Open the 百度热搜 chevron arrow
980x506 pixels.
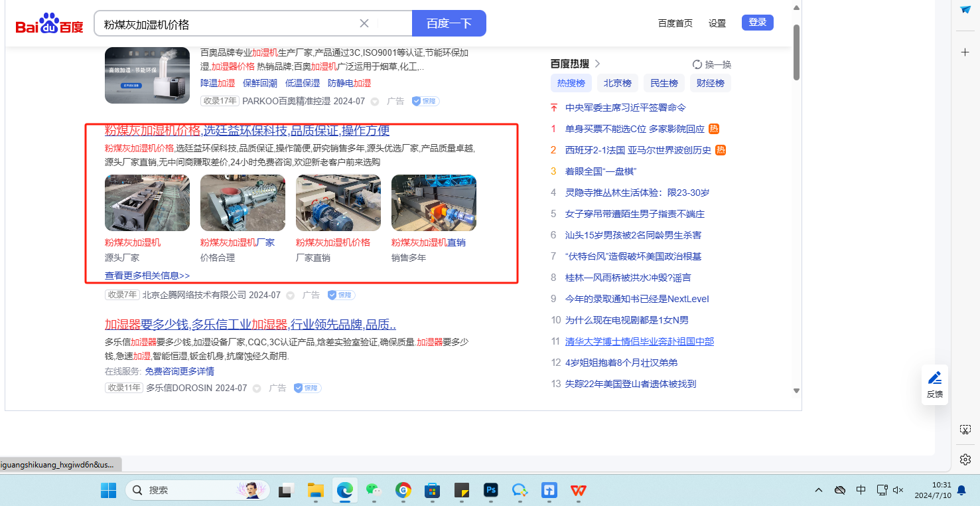point(597,64)
